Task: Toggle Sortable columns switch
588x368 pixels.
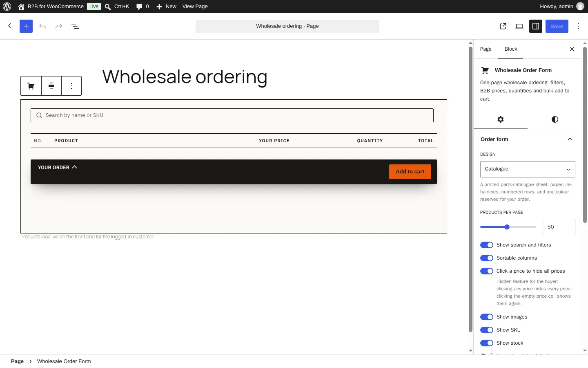Action: pyautogui.click(x=487, y=258)
